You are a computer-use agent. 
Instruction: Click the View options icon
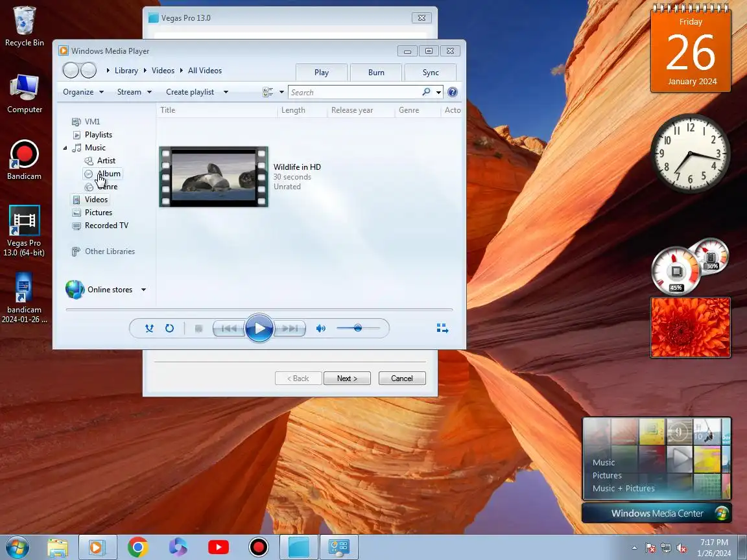point(268,92)
